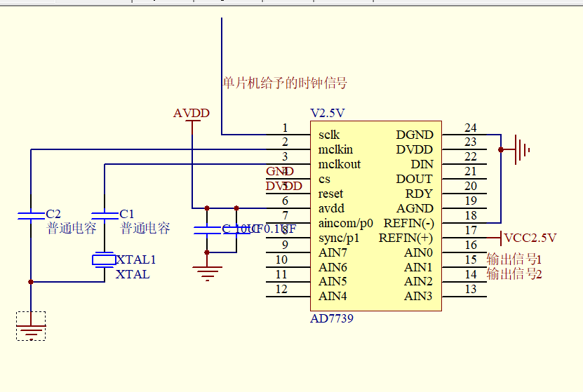Select the 输出信号1 net label
This screenshot has width=583, height=392.
(x=514, y=259)
